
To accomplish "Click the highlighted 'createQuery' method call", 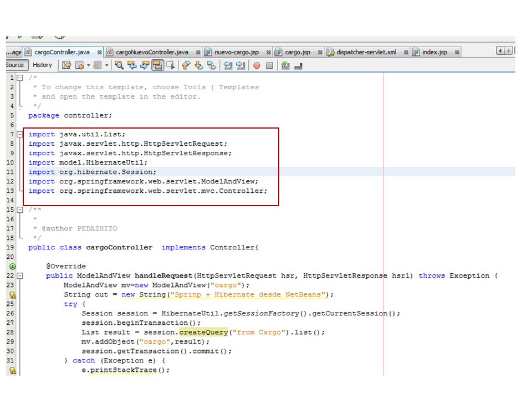I will [x=203, y=332].
